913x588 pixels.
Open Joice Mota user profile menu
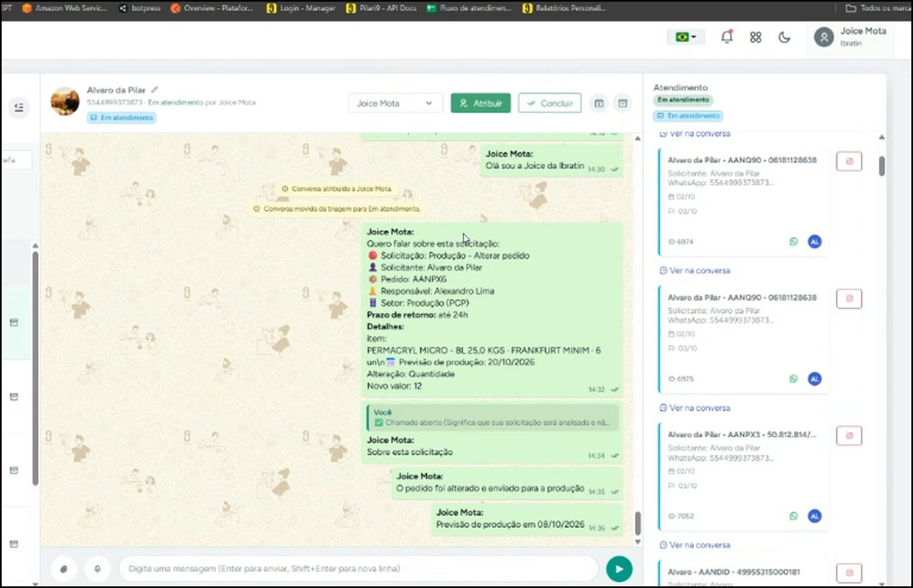coord(850,37)
